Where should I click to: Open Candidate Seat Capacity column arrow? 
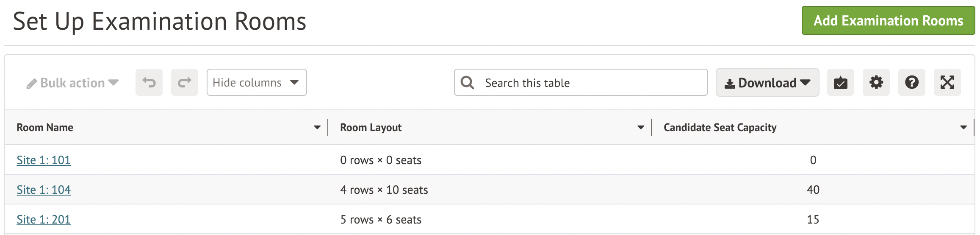point(963,127)
